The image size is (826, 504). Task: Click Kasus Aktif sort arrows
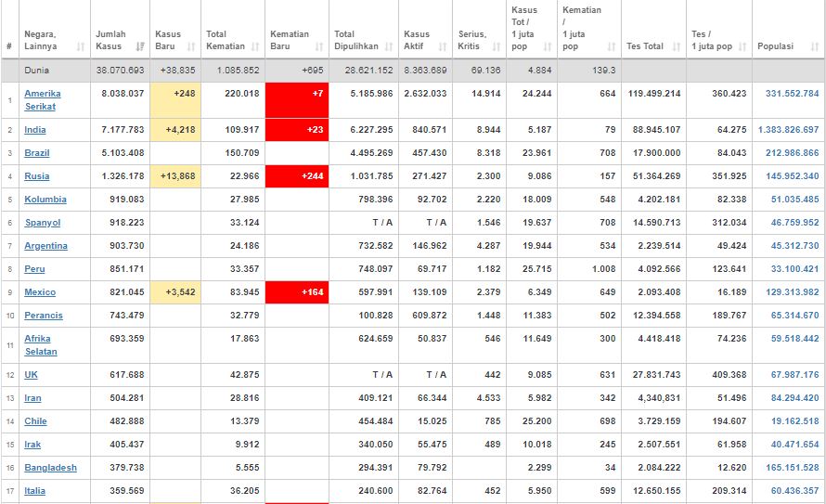point(443,46)
